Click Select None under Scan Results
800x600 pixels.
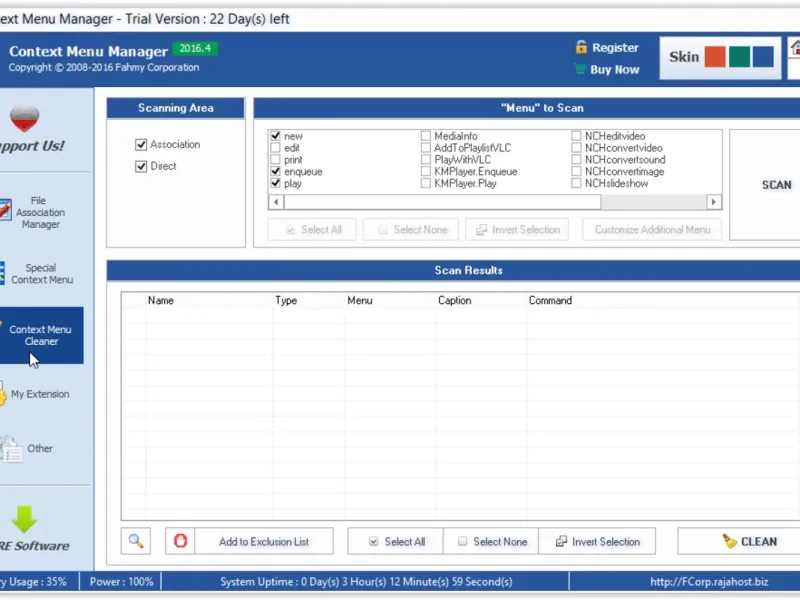[491, 541]
